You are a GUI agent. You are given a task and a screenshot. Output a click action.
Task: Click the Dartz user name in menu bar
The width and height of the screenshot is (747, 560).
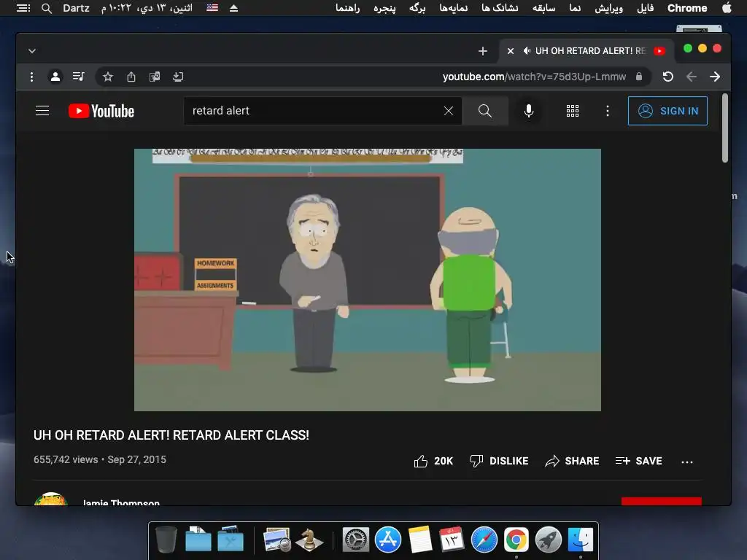point(76,8)
